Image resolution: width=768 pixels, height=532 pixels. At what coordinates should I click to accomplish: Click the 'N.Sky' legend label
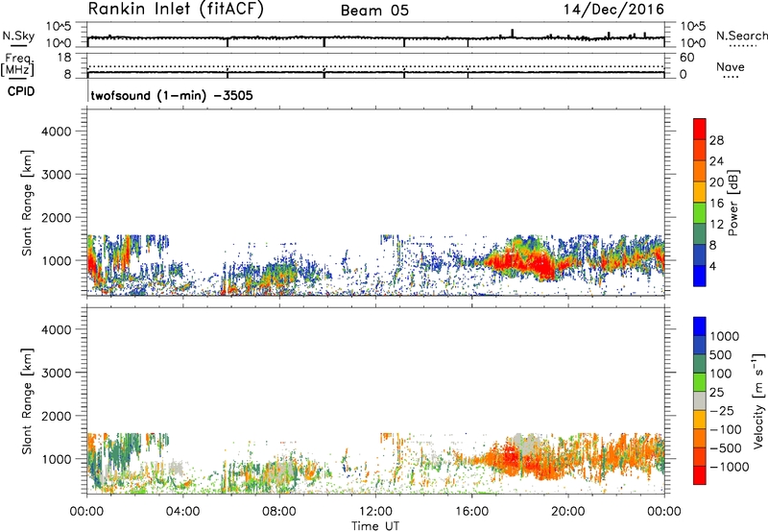point(18,36)
